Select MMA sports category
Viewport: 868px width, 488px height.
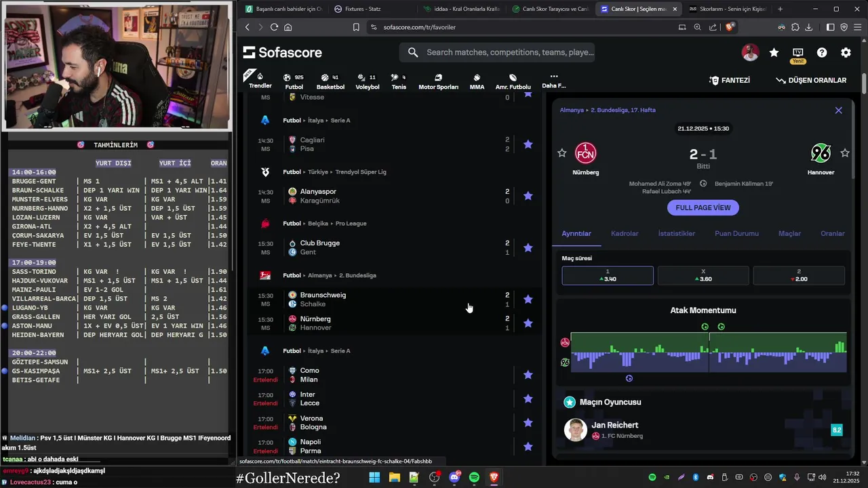click(x=477, y=81)
